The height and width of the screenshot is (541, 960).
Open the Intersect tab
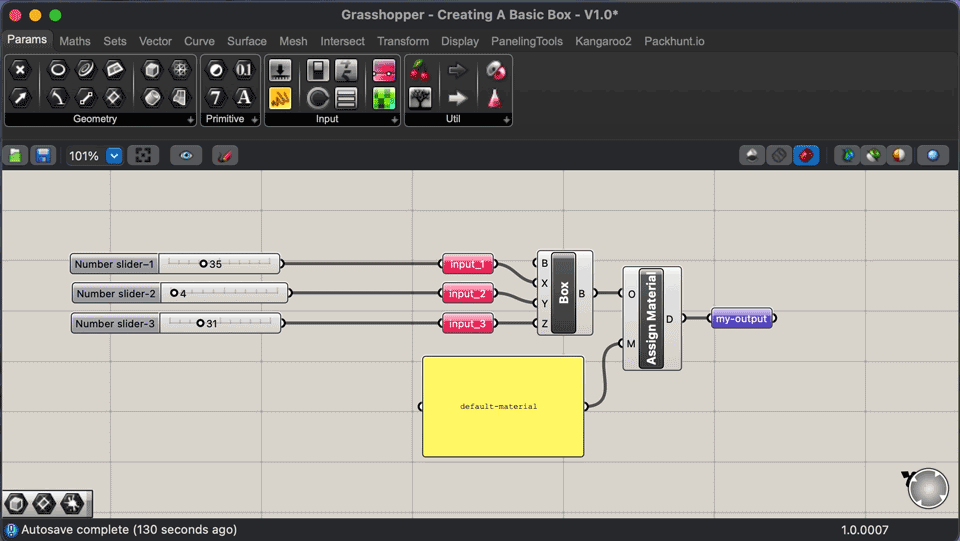342,41
